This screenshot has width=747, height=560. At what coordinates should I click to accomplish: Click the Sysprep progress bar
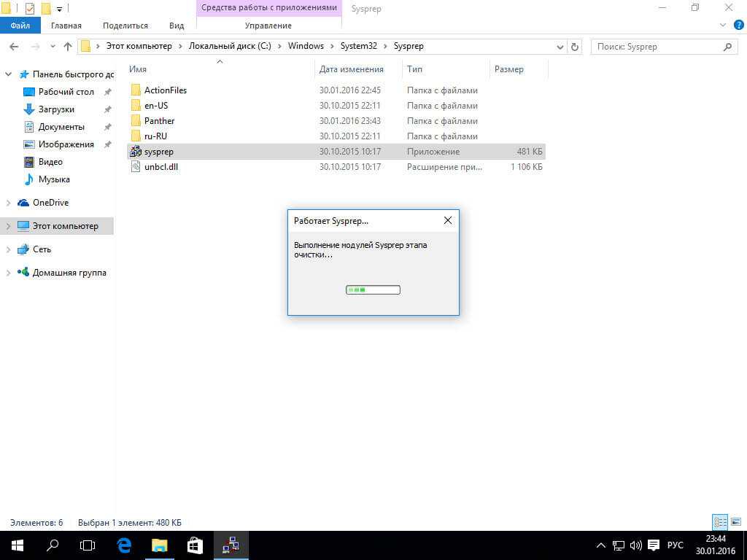coord(373,289)
